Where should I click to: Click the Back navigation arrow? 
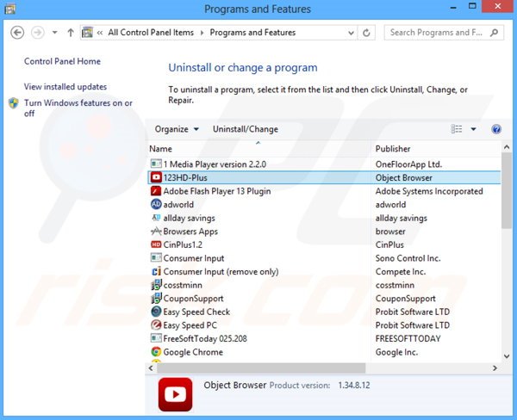(x=17, y=33)
